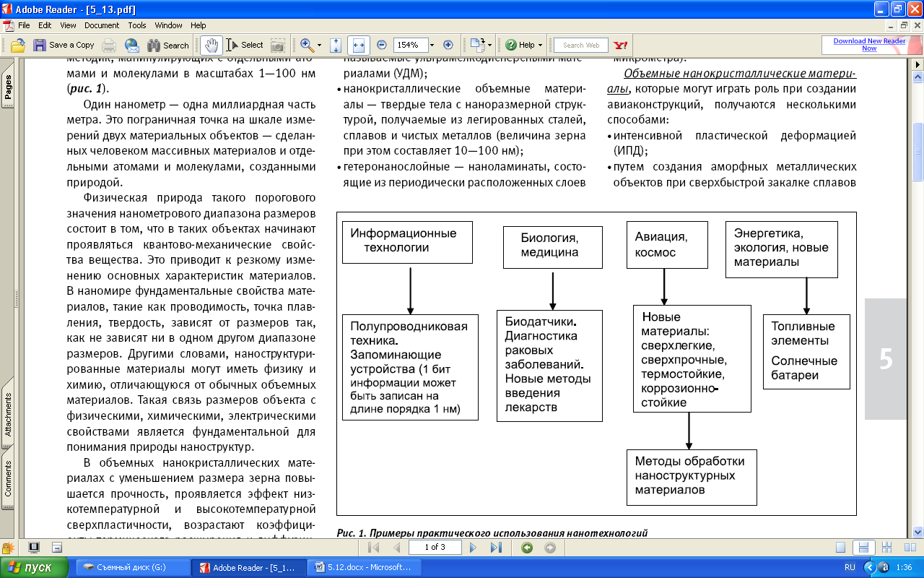Switch to the Pages side tab
The height and width of the screenshot is (578, 924).
click(x=8, y=87)
